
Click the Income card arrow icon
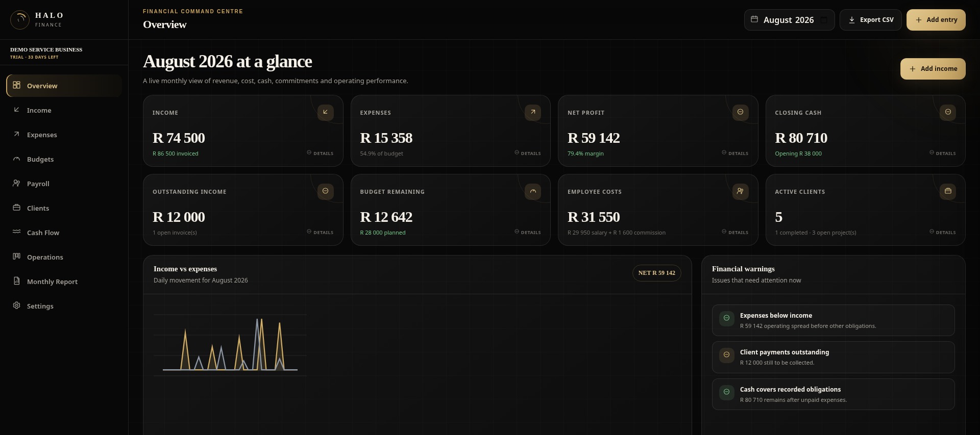coord(325,112)
